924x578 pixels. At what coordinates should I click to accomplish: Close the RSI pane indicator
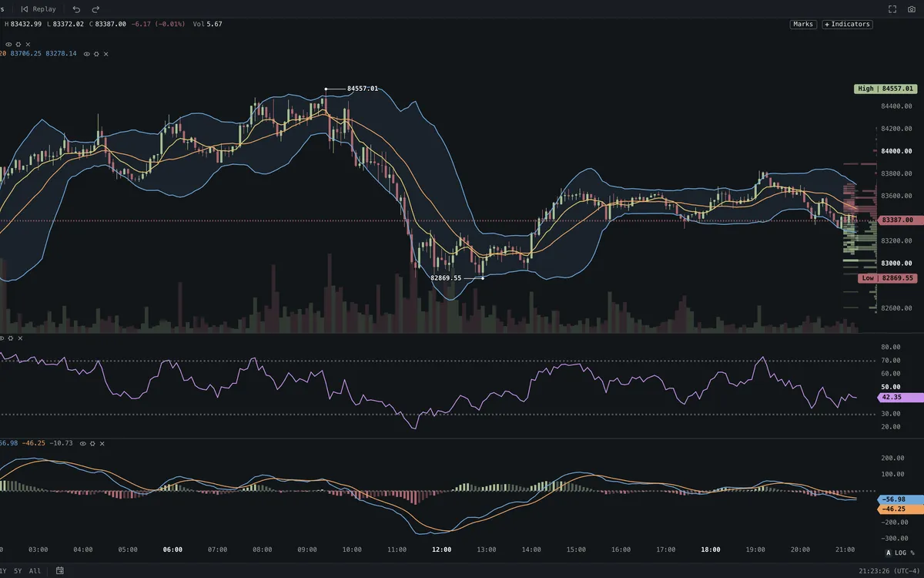20,338
